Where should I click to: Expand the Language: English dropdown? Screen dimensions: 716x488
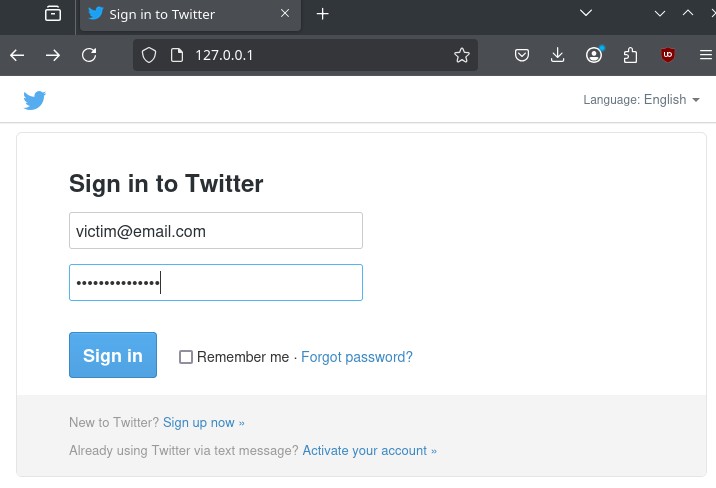coord(641,100)
